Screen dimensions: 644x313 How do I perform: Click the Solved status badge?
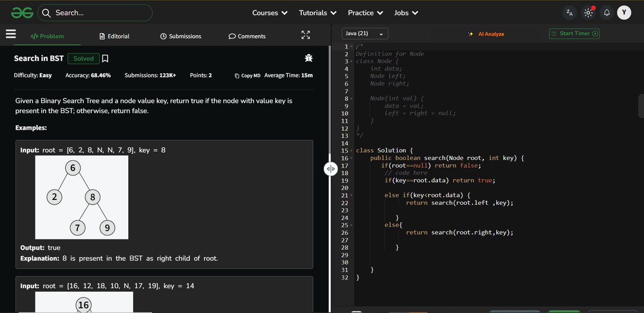[x=84, y=58]
